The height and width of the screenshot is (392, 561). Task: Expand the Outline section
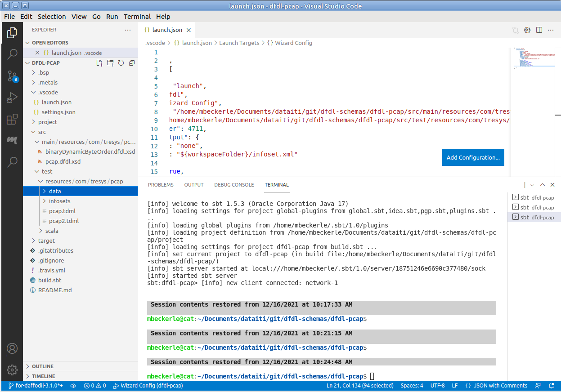coord(81,366)
